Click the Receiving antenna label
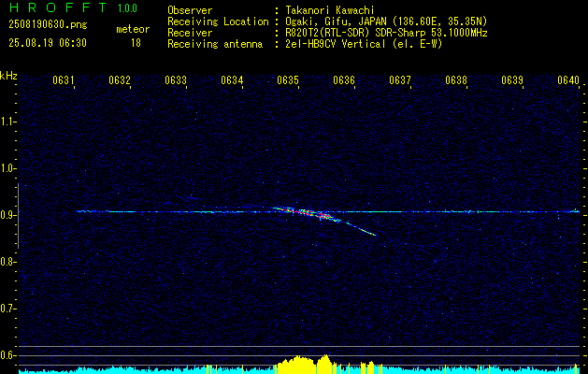This screenshot has width=588, height=374. [215, 44]
